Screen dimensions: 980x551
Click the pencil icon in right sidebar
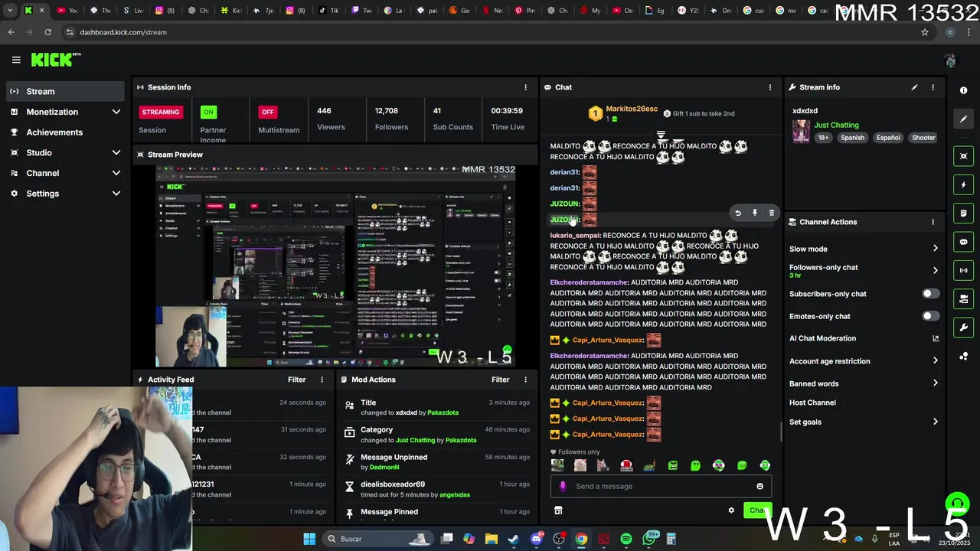[x=964, y=119]
